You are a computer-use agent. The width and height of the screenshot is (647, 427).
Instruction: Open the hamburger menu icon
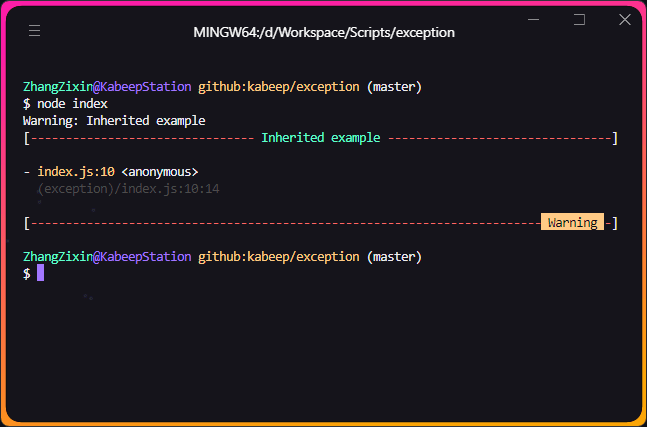pyautogui.click(x=34, y=31)
